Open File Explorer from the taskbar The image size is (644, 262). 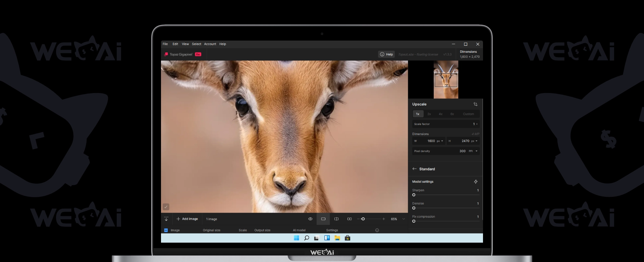point(337,238)
